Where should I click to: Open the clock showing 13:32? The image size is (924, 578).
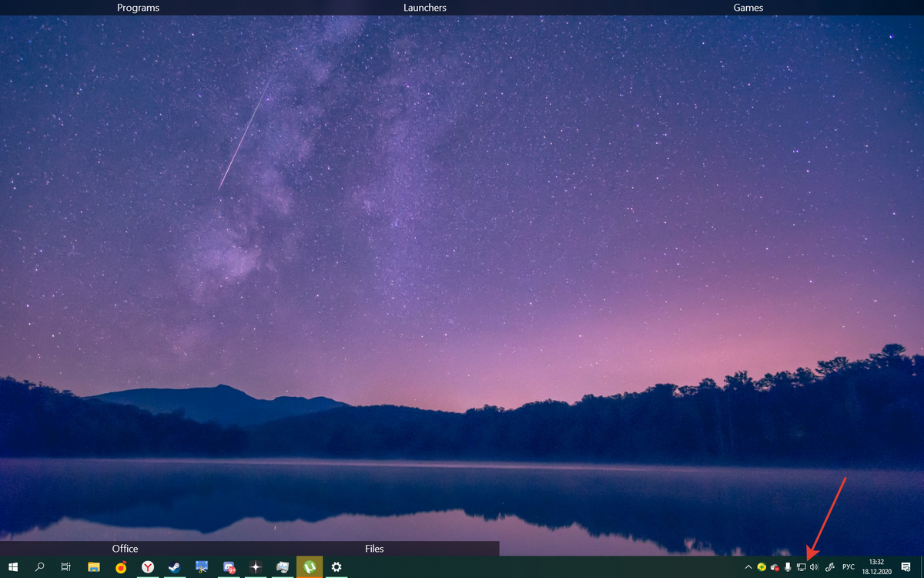[876, 567]
